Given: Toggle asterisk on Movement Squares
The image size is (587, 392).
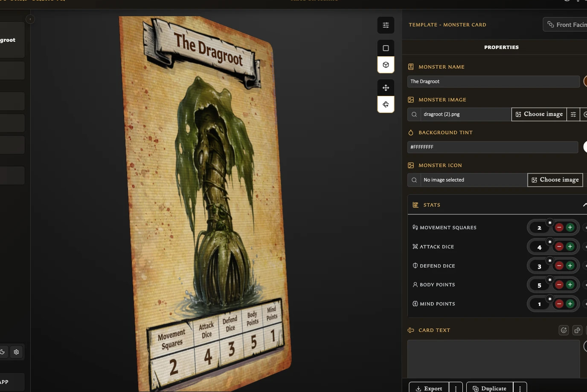Looking at the screenshot, I should click(550, 223).
